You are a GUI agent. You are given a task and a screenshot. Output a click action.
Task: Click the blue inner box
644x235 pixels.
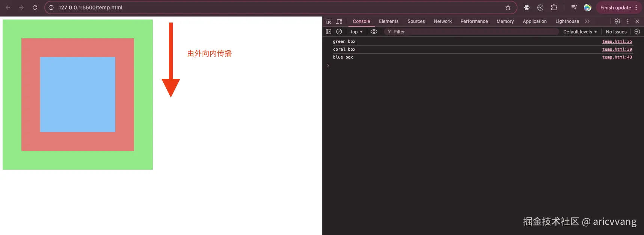[78, 95]
